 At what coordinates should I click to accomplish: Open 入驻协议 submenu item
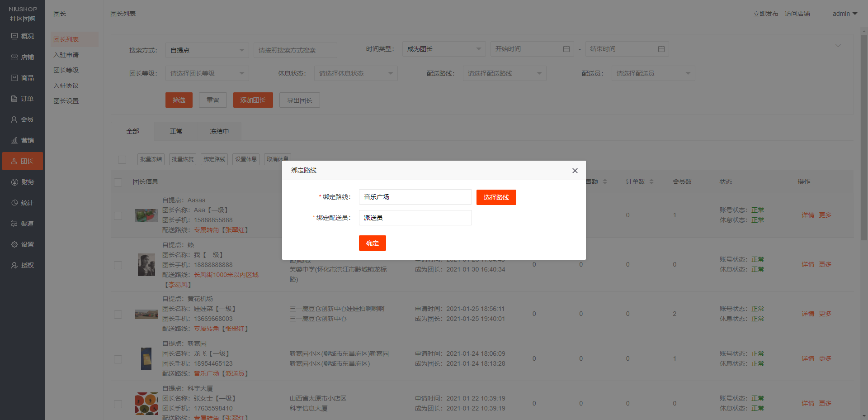click(66, 86)
